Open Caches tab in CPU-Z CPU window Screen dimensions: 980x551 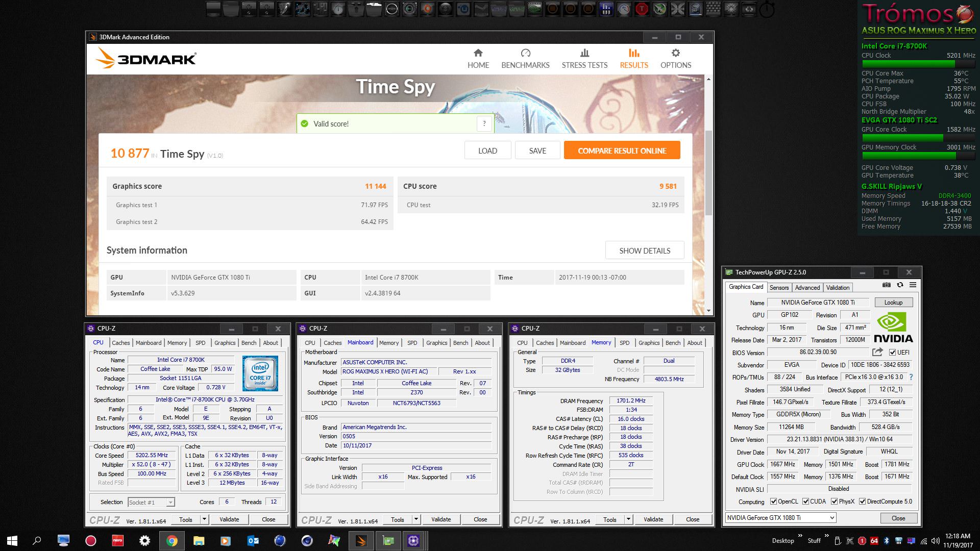(121, 343)
